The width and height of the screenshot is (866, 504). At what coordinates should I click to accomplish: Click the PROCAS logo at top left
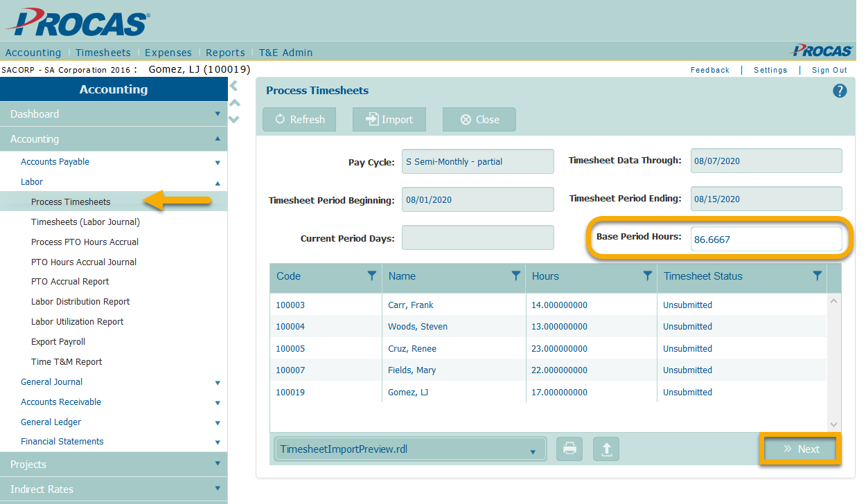point(77,21)
